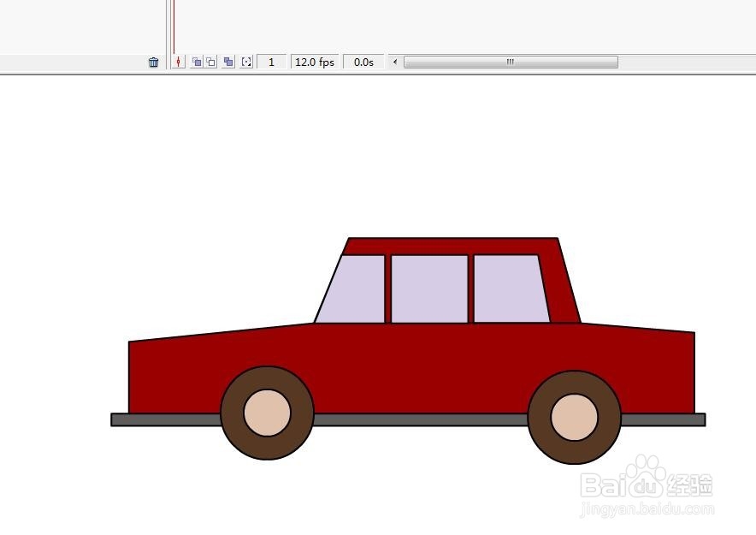The width and height of the screenshot is (756, 535).
Task: Click the timeline horizontal scrollbar thumb
Action: point(511,62)
